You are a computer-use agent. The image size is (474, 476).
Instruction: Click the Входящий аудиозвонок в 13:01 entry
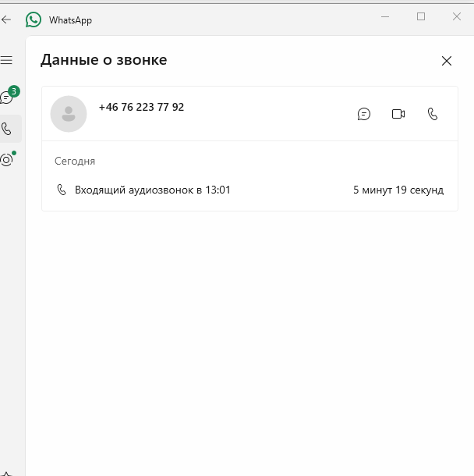click(153, 190)
